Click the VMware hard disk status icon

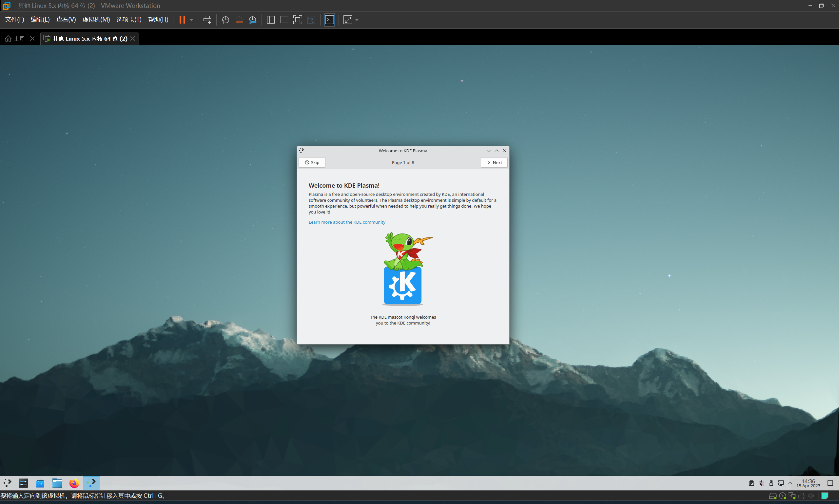coord(772,496)
